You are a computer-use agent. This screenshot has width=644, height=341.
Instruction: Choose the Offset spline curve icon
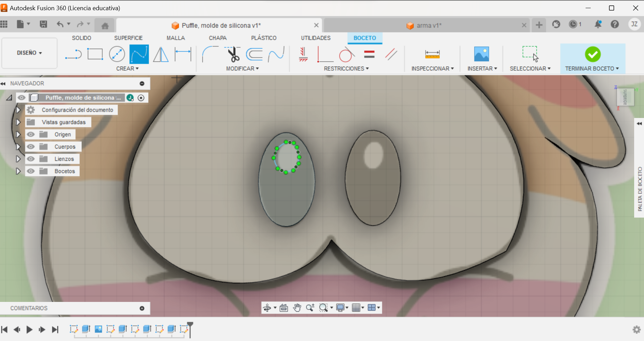276,54
